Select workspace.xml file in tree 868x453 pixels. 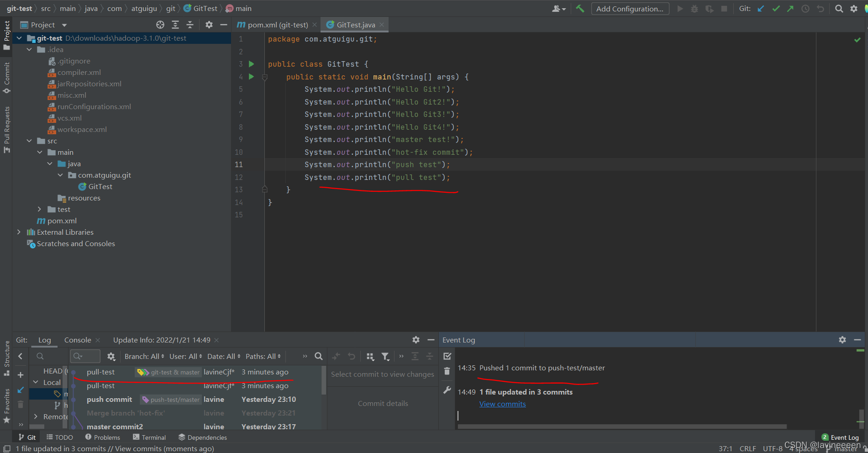tap(77, 130)
